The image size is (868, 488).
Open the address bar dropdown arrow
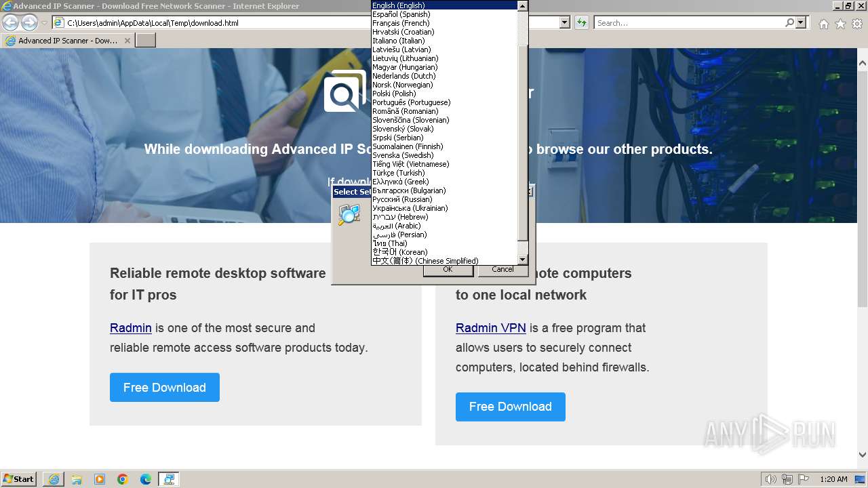pyautogui.click(x=564, y=22)
